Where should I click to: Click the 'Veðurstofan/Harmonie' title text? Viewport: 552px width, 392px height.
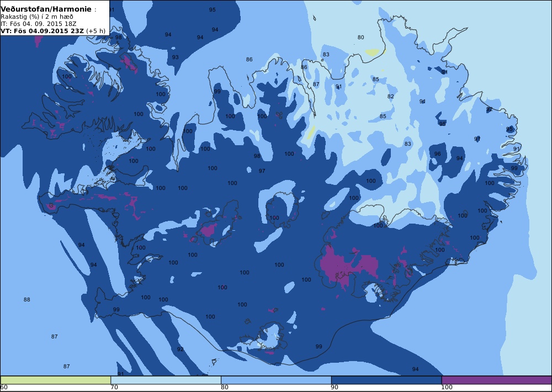click(46, 9)
